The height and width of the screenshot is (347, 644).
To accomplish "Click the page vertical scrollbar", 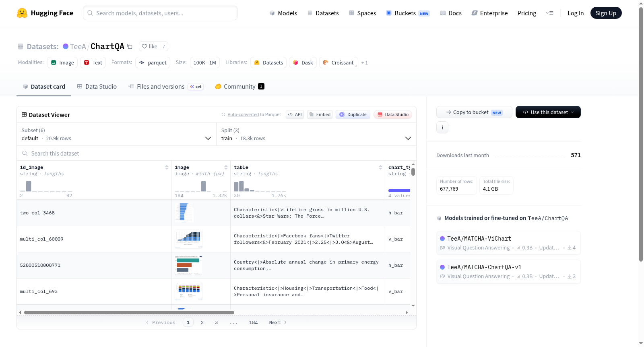I will [641, 134].
